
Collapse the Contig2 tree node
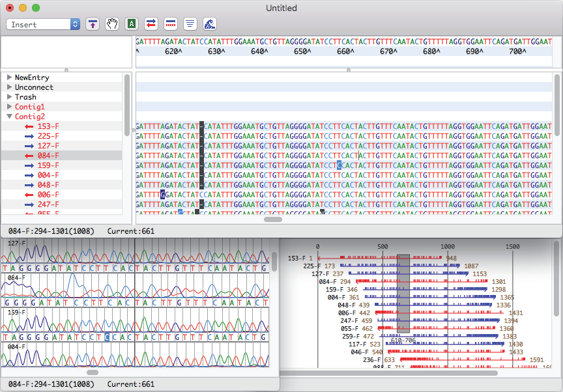[x=9, y=117]
